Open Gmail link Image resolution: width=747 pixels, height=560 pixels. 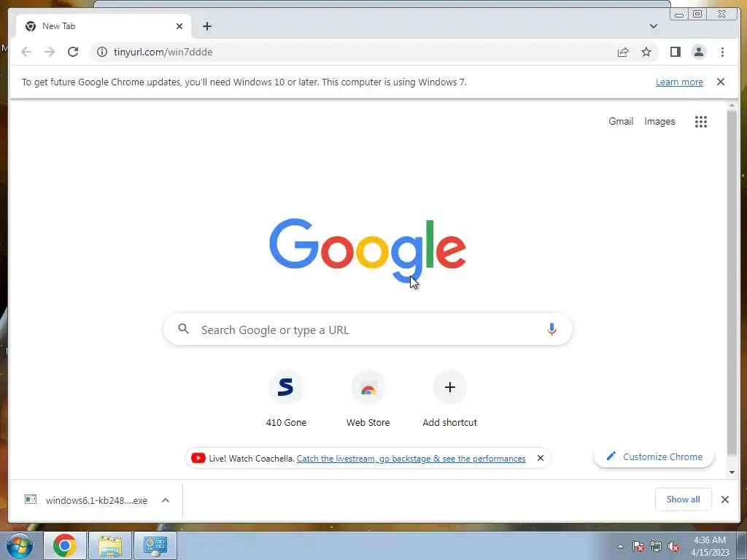click(x=621, y=122)
